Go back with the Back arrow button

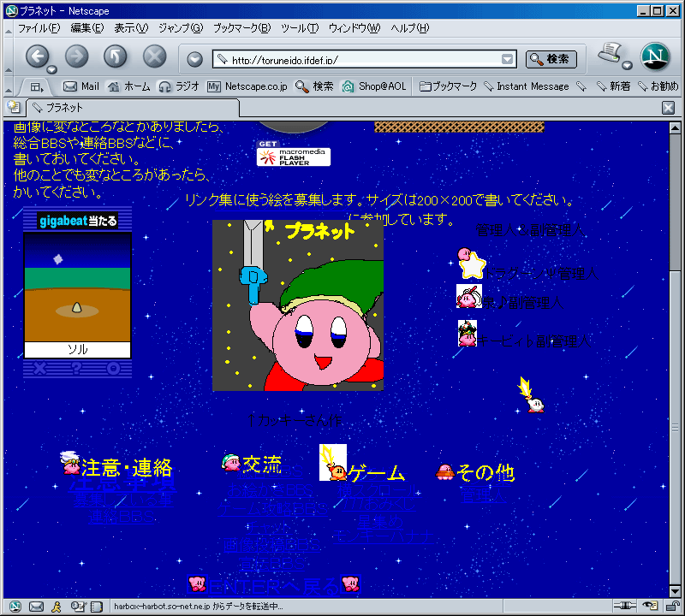point(38,56)
